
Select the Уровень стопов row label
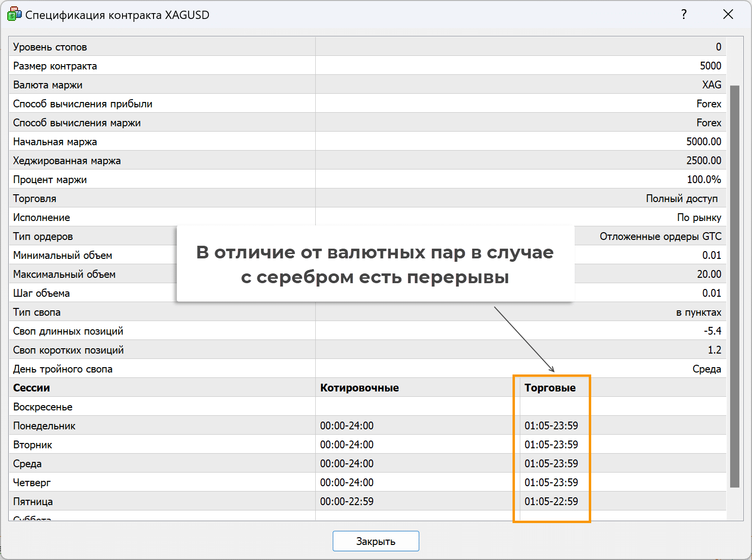point(50,47)
